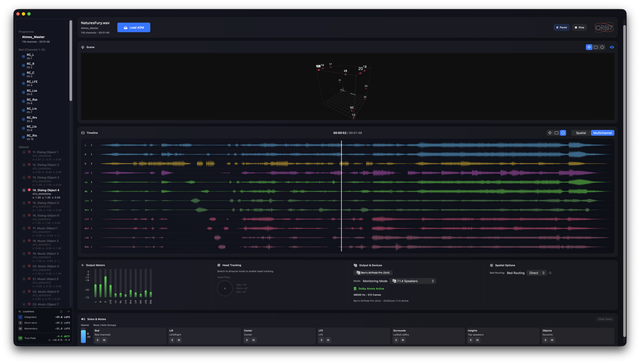Image resolution: width=640 pixels, height=364 pixels.
Task: Open the 7.1.4 Speakers device dropdown
Action: (413, 281)
